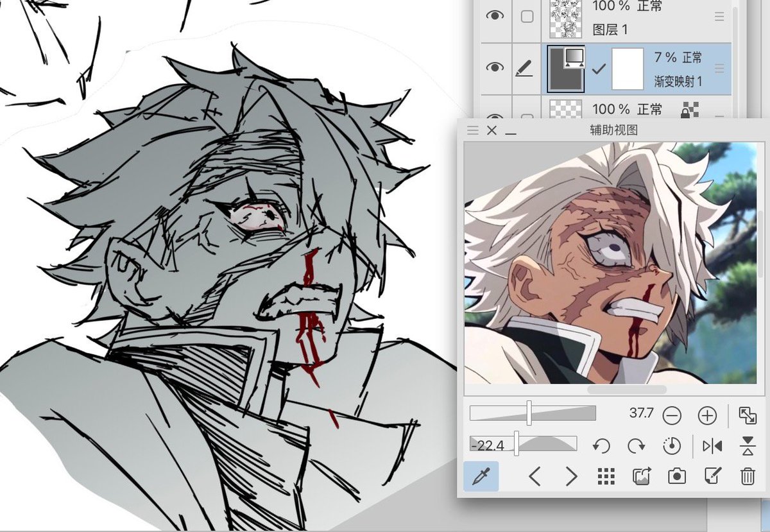Close the 辅助视图 panel

tap(492, 130)
